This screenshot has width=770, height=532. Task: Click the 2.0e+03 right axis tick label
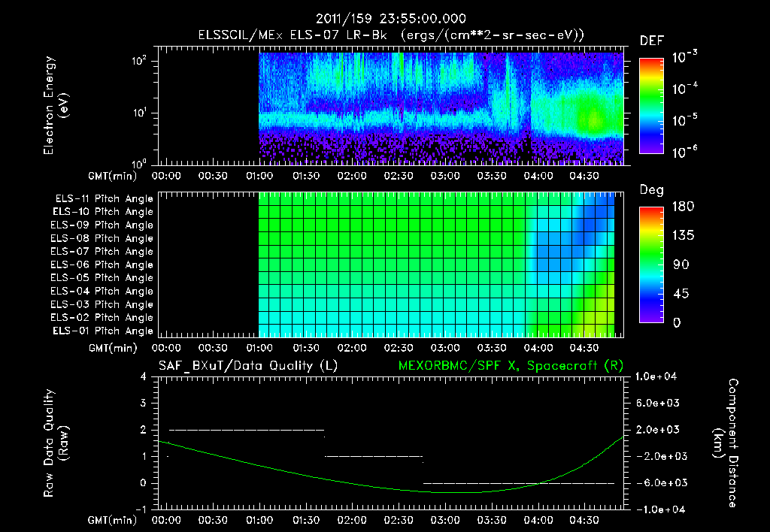(659, 429)
